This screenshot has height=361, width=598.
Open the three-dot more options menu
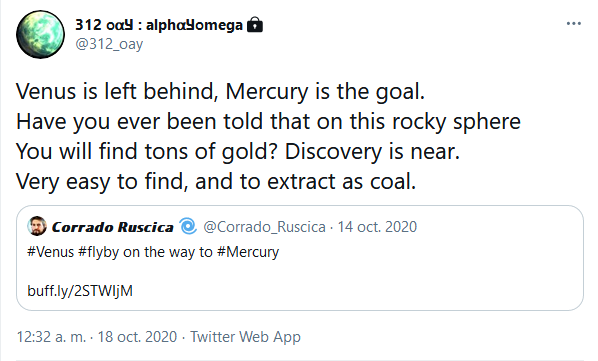click(x=574, y=24)
